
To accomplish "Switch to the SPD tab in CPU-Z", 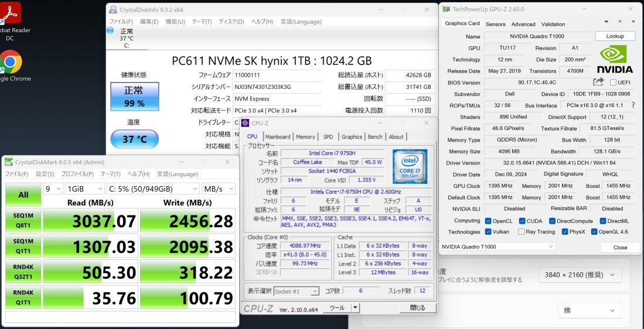I will click(328, 136).
